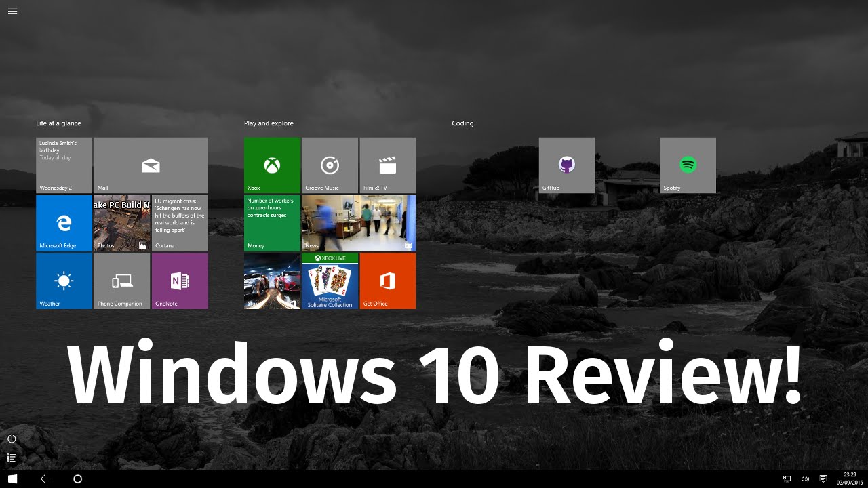The image size is (868, 488).
Task: Open the racing cars Store tile
Action: tap(272, 281)
